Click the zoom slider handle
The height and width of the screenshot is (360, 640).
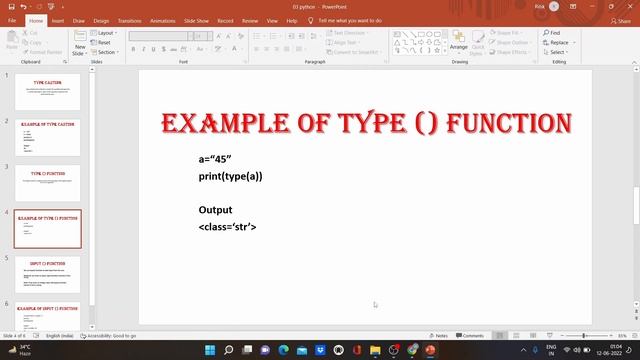(x=584, y=336)
